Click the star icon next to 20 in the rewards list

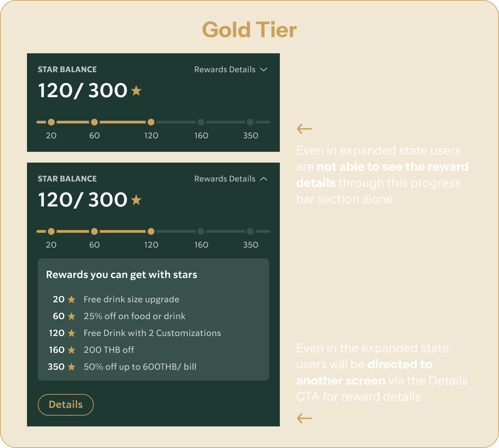(x=71, y=299)
